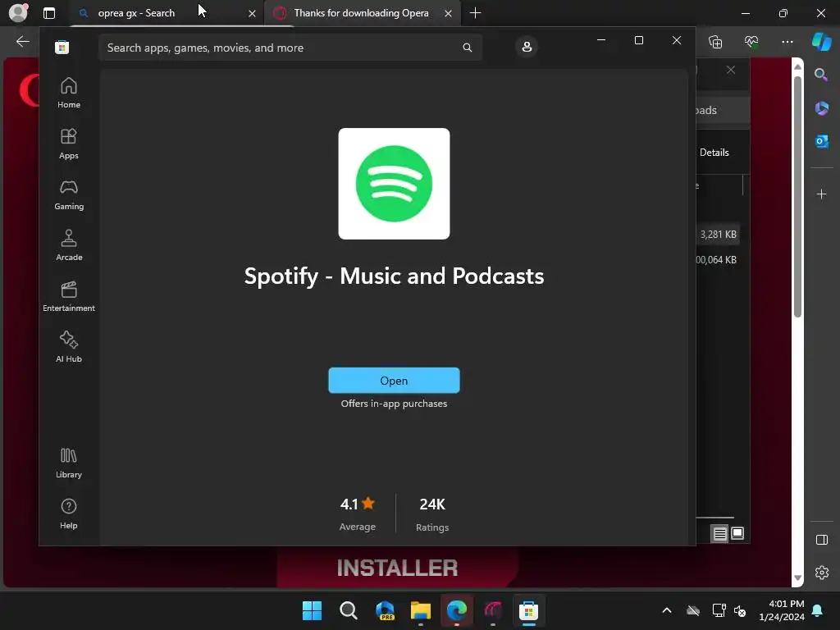Open Windows taskbar Search
Screen dimensions: 840x630
348,610
